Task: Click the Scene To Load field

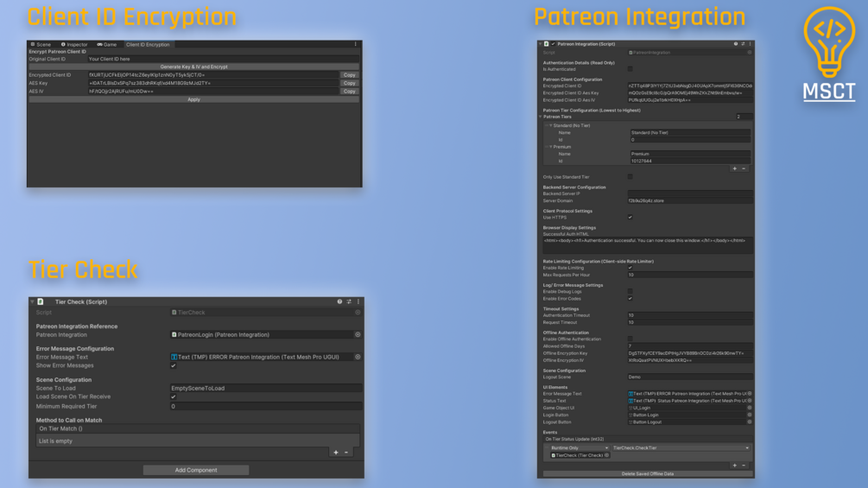Action: [x=266, y=389]
